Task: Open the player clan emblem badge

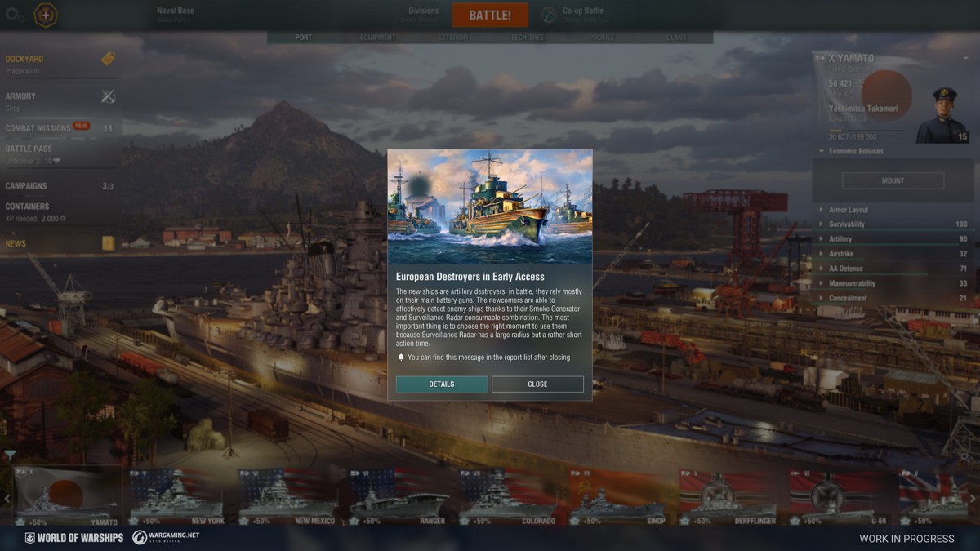Action: coord(46,15)
